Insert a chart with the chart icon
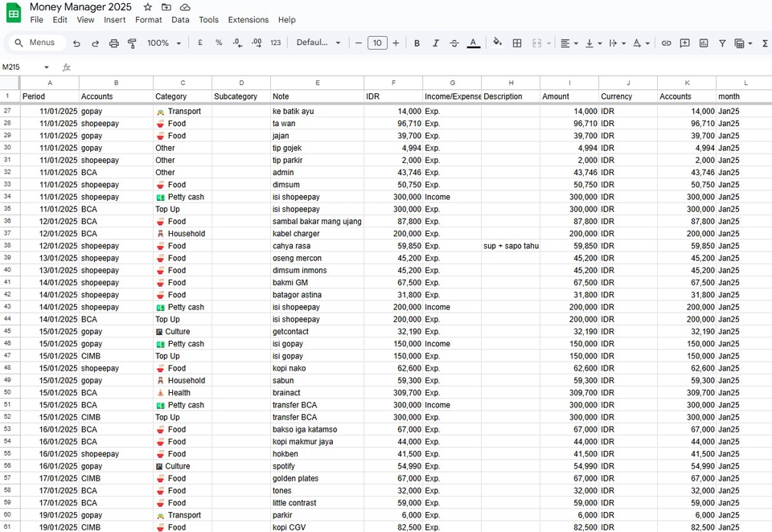Image resolution: width=772 pixels, height=532 pixels. [704, 43]
